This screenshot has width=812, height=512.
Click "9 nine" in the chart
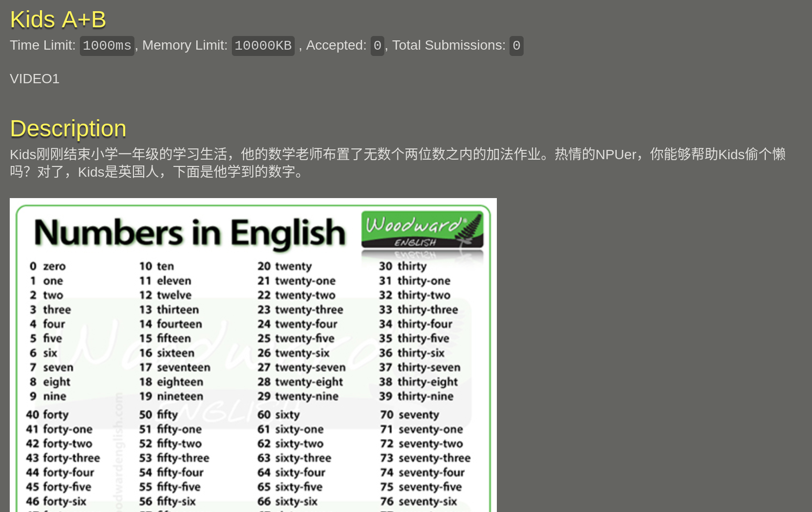(48, 396)
